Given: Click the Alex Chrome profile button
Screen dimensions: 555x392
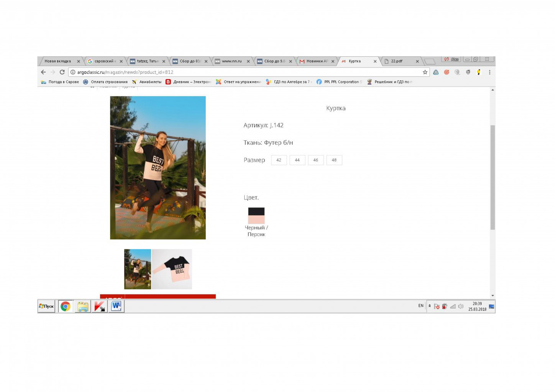Looking at the screenshot, I should 451,59.
